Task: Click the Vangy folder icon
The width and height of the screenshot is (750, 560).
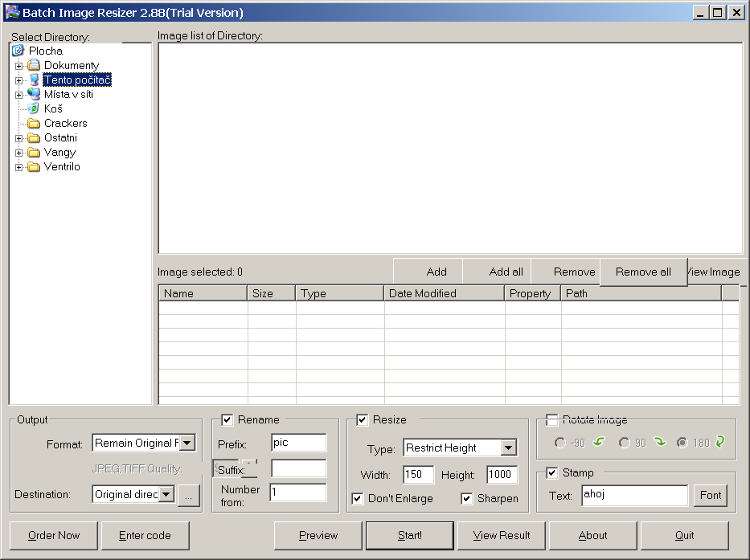Action: point(33,152)
